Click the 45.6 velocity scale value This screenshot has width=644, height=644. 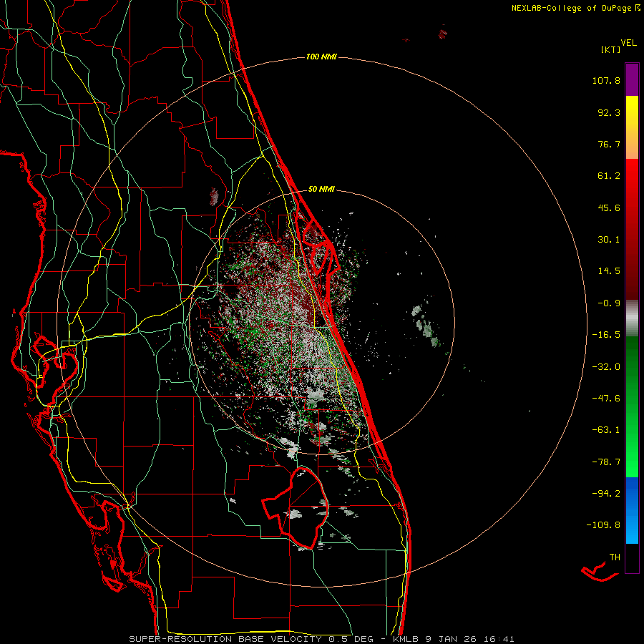(x=609, y=208)
